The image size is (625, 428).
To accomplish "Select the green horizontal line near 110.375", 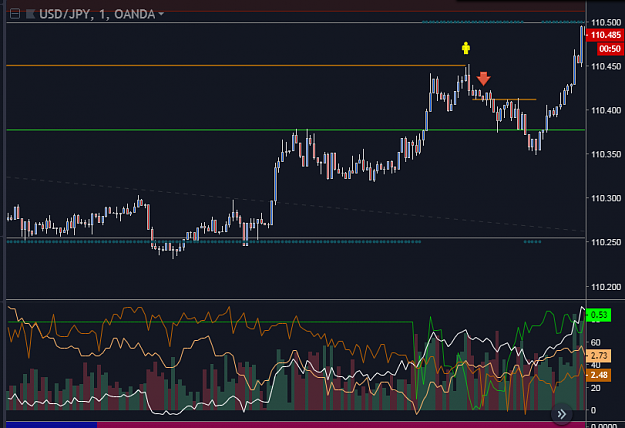I will (x=296, y=130).
